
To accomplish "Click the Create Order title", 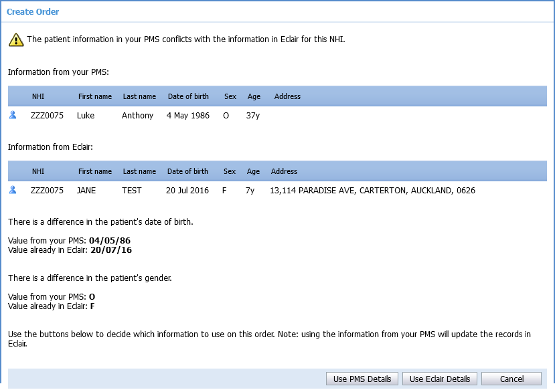I will 33,11.
